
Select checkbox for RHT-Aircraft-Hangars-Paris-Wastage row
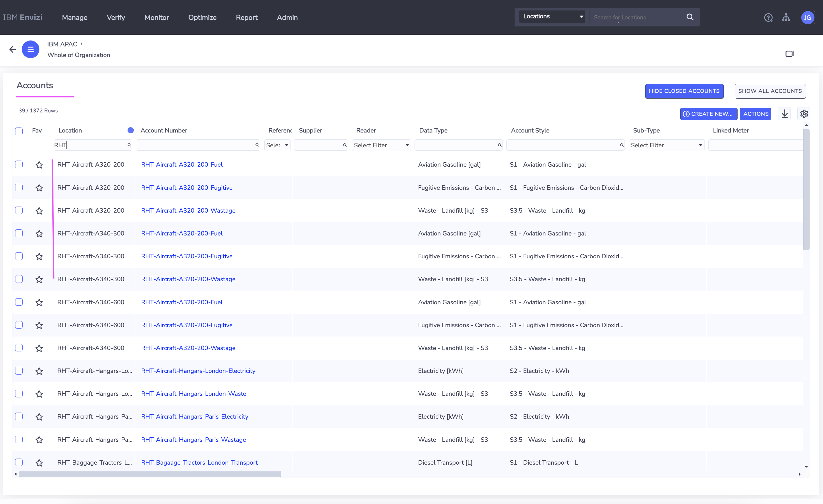point(19,440)
